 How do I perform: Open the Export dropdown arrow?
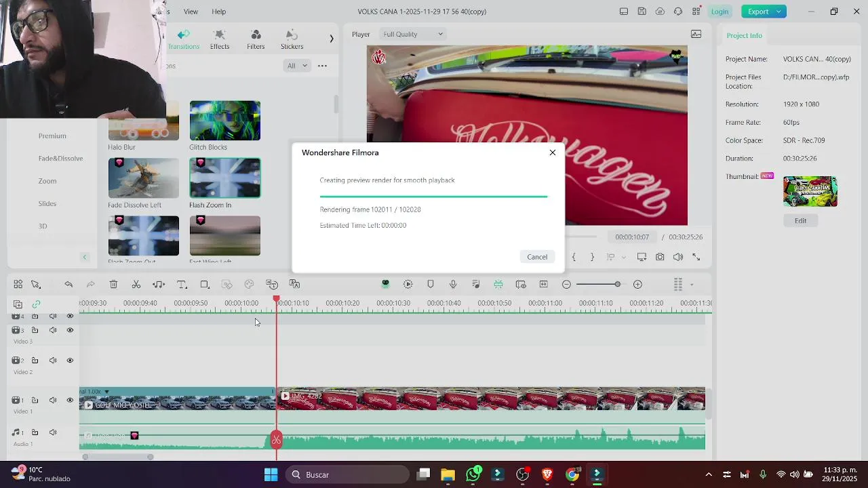coord(780,12)
